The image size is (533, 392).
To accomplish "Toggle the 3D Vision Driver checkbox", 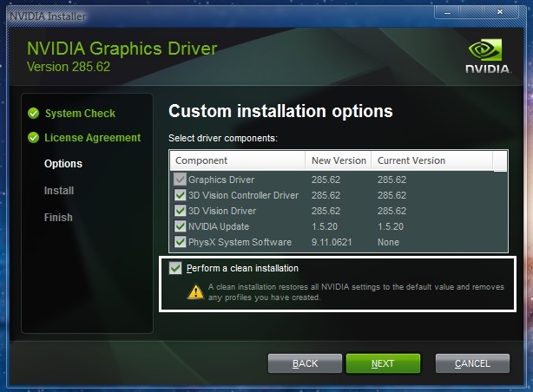I will 180,211.
